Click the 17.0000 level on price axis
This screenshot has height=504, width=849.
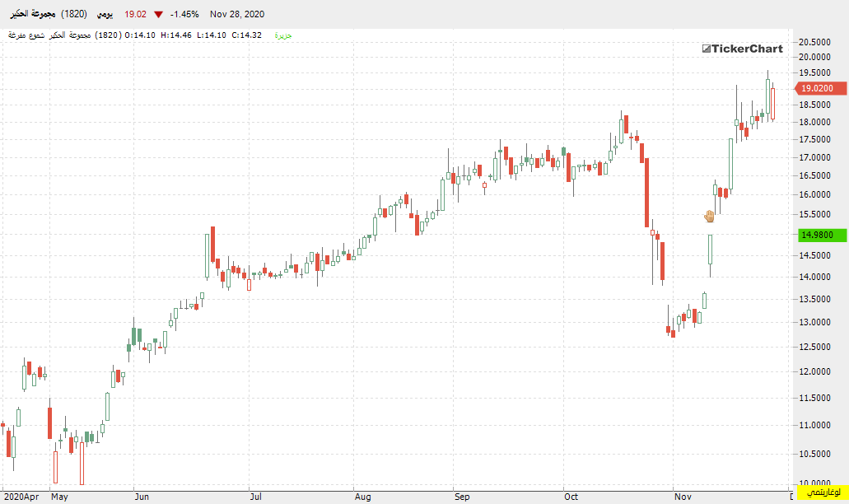815,157
